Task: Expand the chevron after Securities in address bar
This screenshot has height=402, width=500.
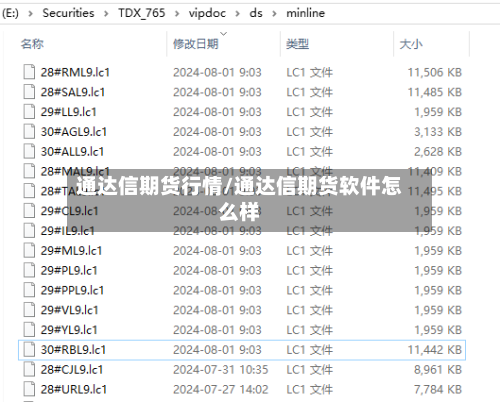Action: pos(106,14)
